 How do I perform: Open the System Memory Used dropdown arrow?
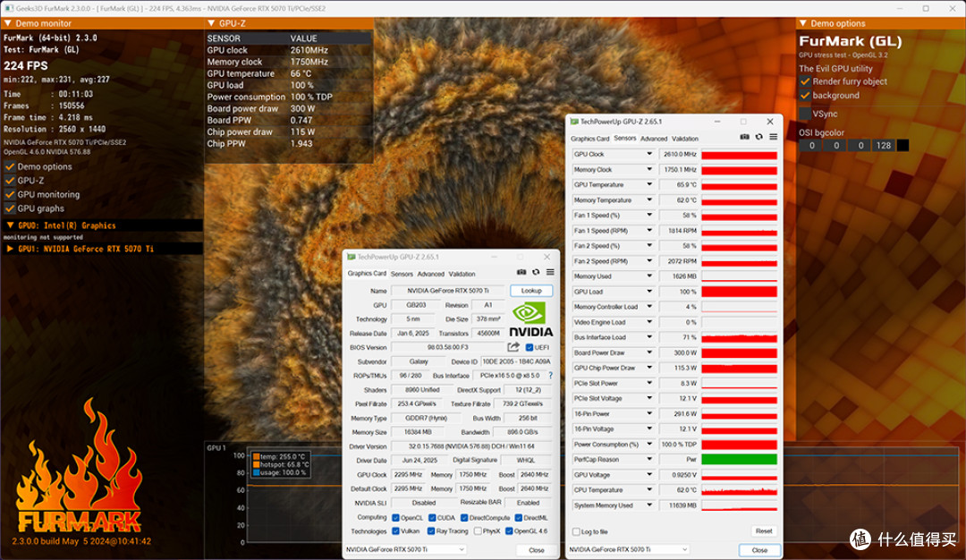(x=648, y=505)
